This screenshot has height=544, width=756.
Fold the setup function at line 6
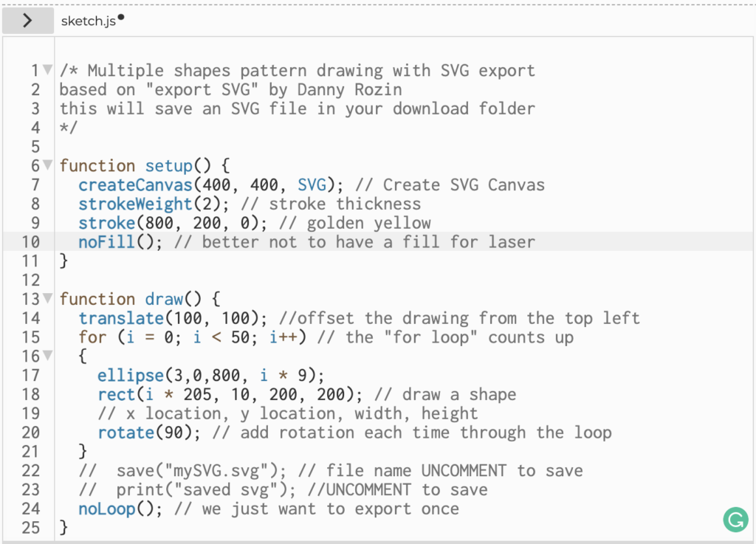47,165
